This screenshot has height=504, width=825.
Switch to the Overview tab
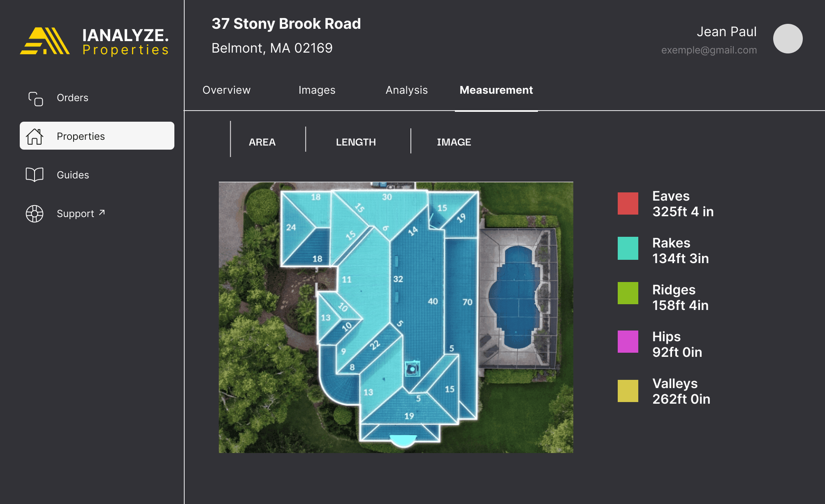[x=227, y=90]
